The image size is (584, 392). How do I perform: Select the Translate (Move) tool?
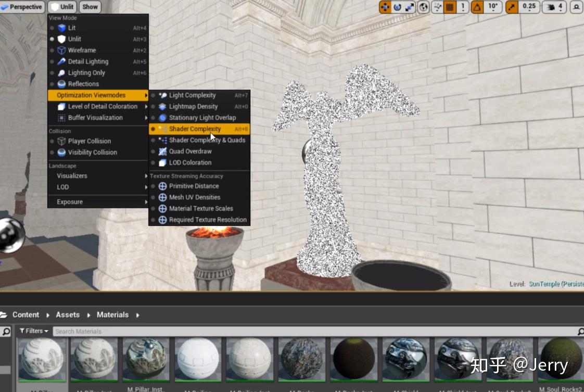coord(385,7)
